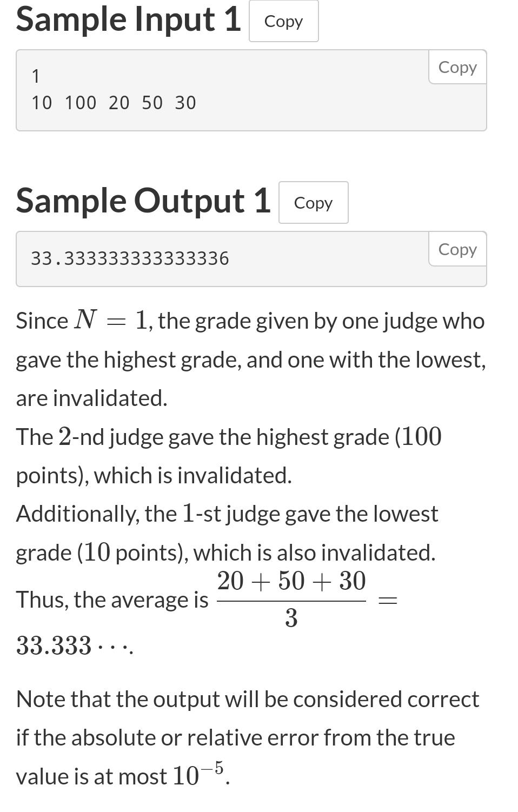Image resolution: width=518 pixels, height=812 pixels.
Task: Click the Sample Output 1 heading
Action: coord(143,201)
